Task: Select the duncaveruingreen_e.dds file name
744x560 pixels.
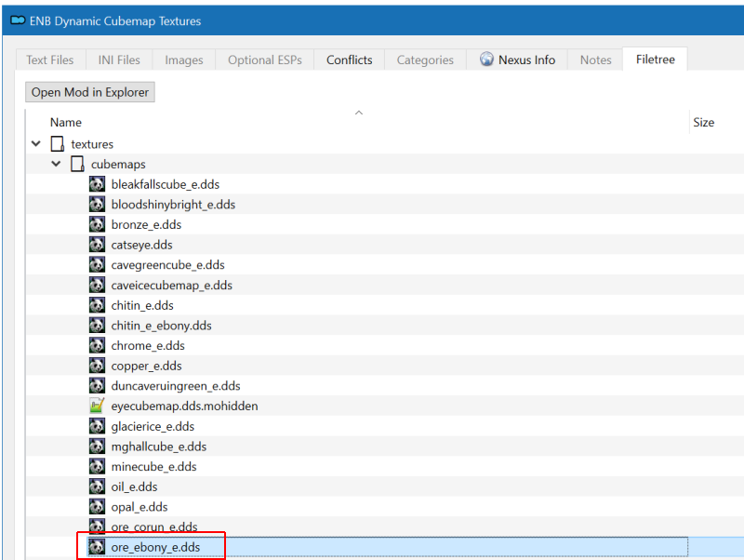Action: coord(176,386)
